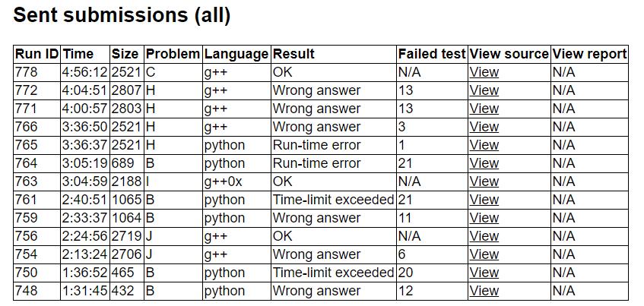Open source link for run 766
The image size is (644, 306).
484,127
